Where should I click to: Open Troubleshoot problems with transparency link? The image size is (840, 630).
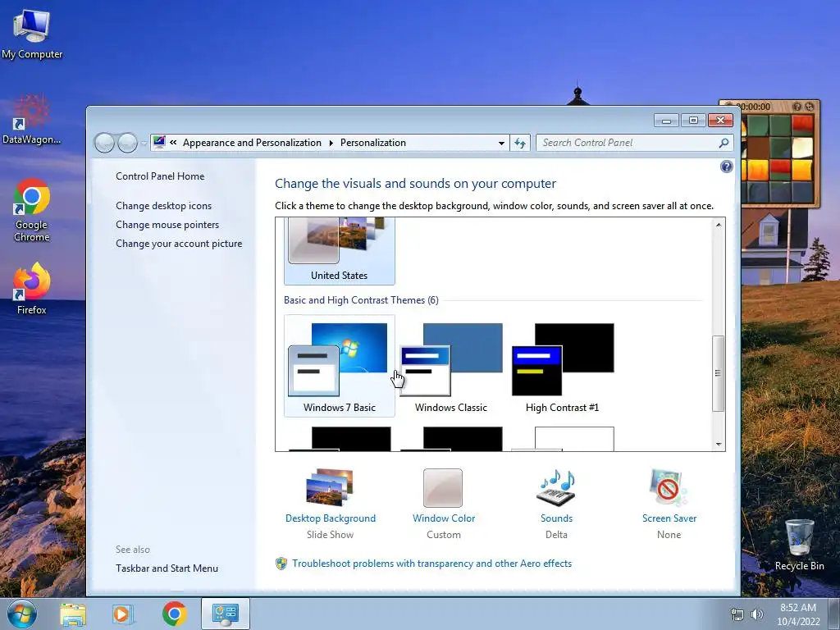pos(431,564)
